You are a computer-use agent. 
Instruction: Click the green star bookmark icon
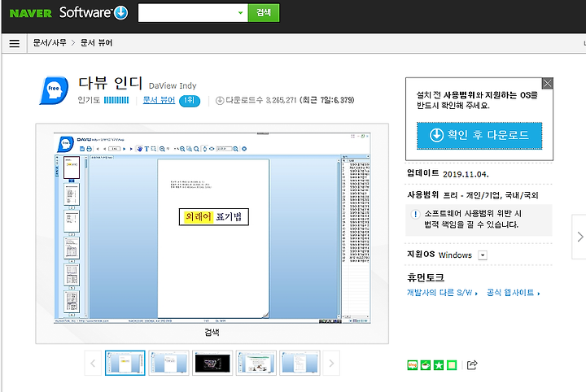point(439,364)
